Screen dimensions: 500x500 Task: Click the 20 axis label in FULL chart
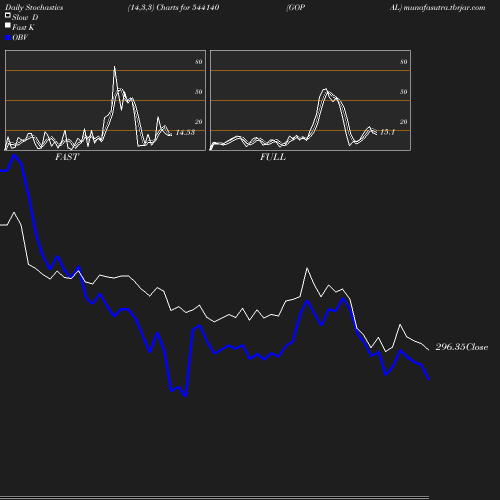tap(404, 122)
